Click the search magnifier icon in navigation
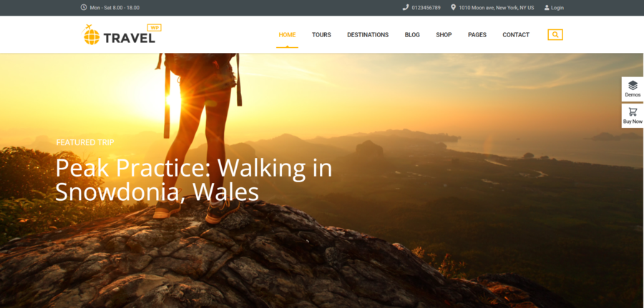 pyautogui.click(x=555, y=34)
